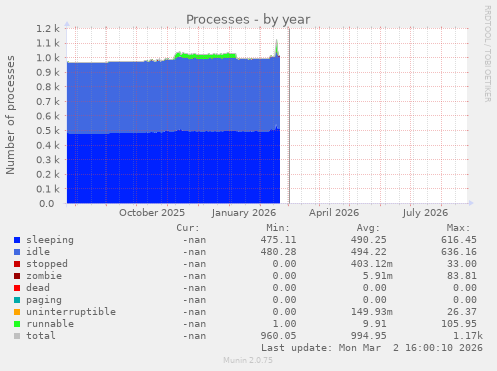The height and width of the screenshot is (371, 497).
Task: Click the uninterruptible average value 149.93m
Action: tap(372, 312)
